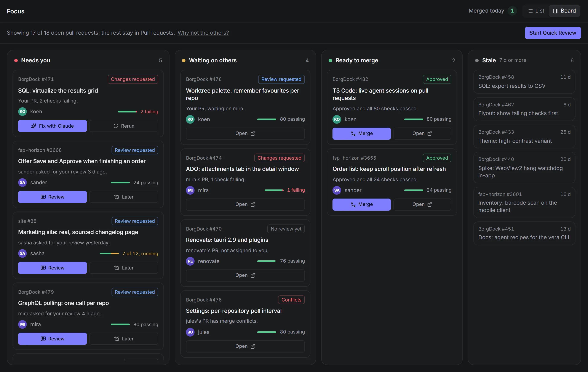Click merge icon on BorgDock #482 card
Viewport: 588px width, 372px height.
tap(353, 134)
